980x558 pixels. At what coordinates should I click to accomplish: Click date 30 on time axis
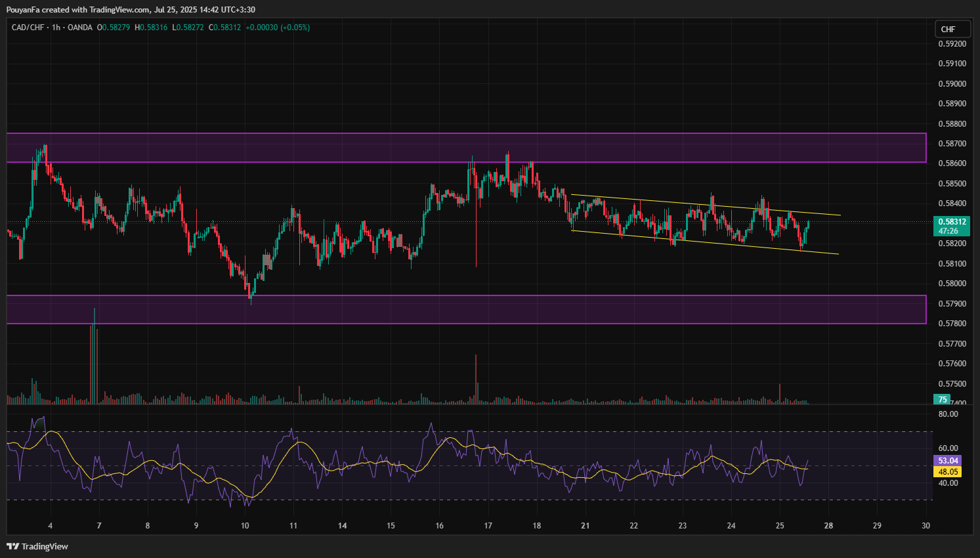926,526
